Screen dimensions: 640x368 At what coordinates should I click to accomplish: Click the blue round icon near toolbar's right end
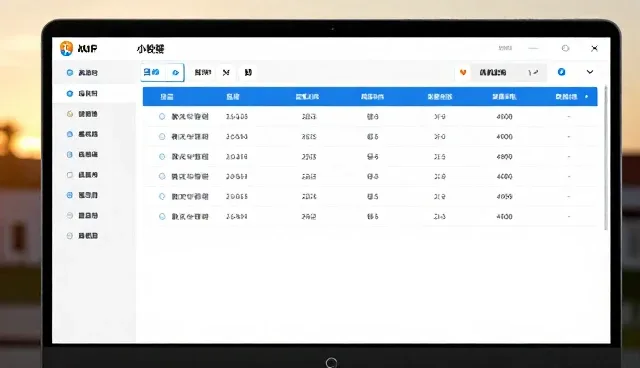(x=562, y=72)
